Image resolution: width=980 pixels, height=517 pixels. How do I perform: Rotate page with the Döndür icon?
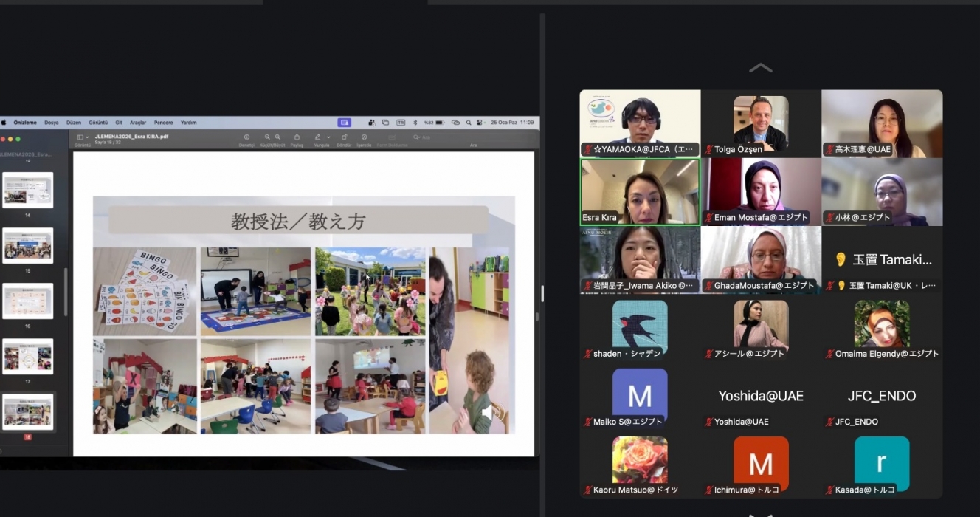pos(344,137)
